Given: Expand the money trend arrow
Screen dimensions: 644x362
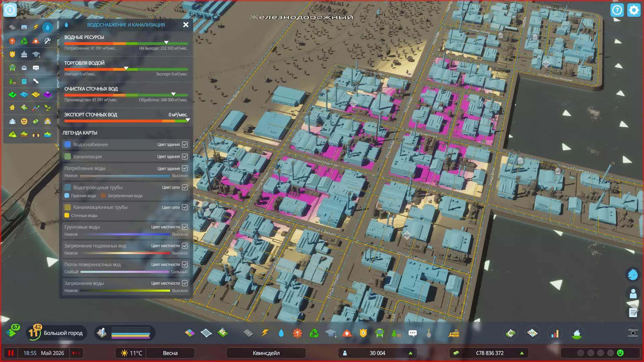Looking at the screenshot, I should 522,353.
